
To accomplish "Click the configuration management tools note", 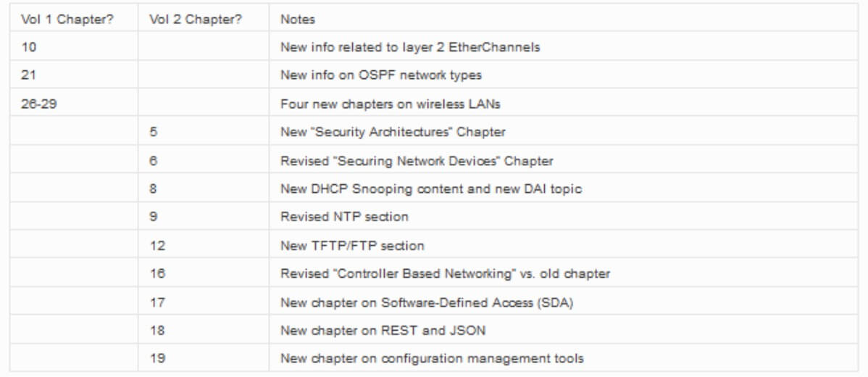I will 432,358.
